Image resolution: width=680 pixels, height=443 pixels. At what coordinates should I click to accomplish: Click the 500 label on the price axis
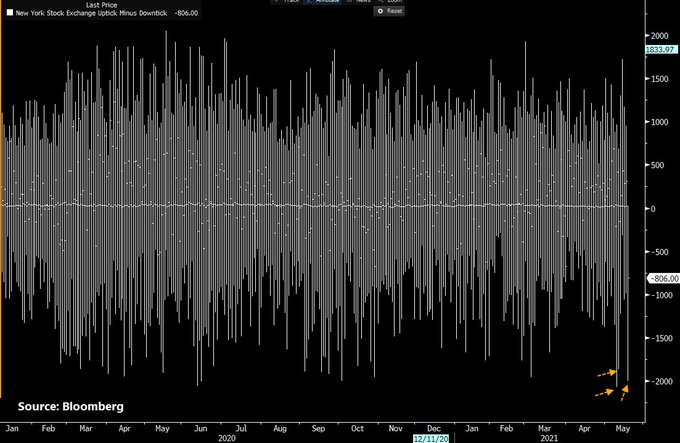click(x=657, y=165)
